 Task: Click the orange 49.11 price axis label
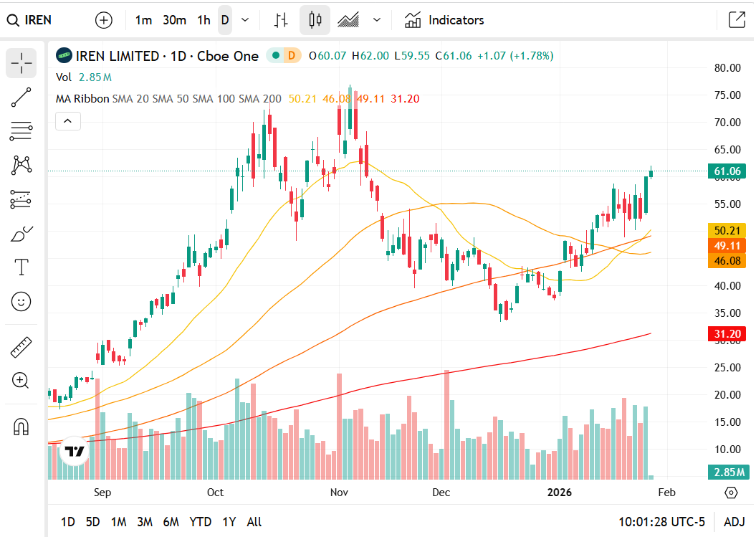(x=727, y=246)
